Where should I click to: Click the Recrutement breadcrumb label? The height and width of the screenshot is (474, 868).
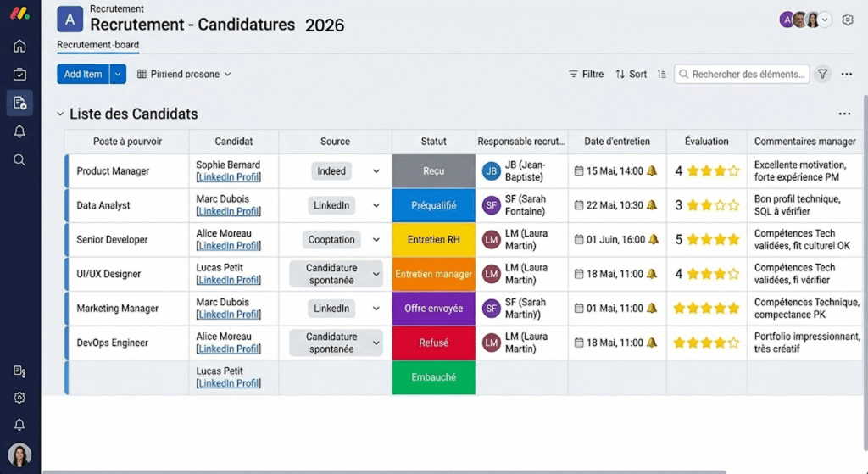click(117, 8)
